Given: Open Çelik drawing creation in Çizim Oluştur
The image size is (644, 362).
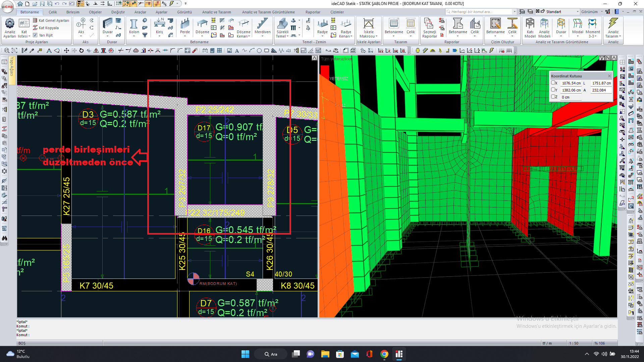Looking at the screenshot, I should click(x=512, y=27).
